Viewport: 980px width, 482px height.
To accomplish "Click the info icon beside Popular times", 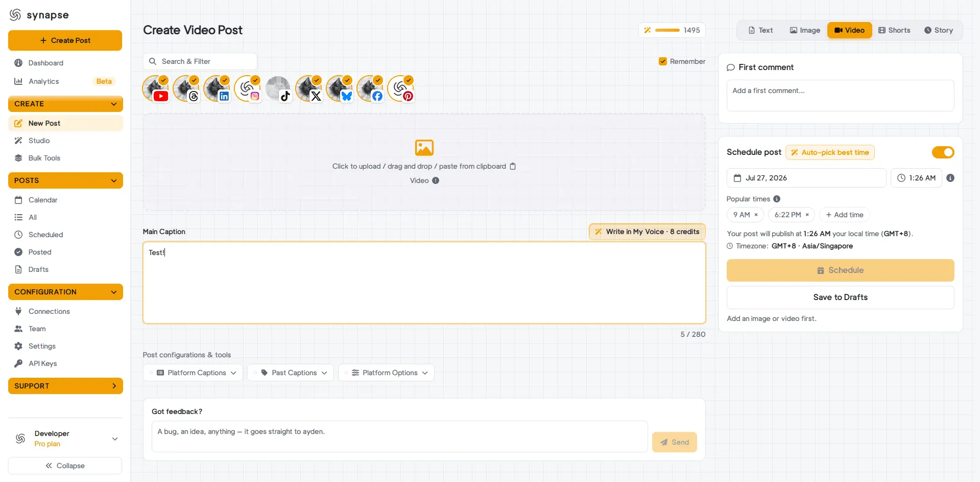I will pos(777,199).
